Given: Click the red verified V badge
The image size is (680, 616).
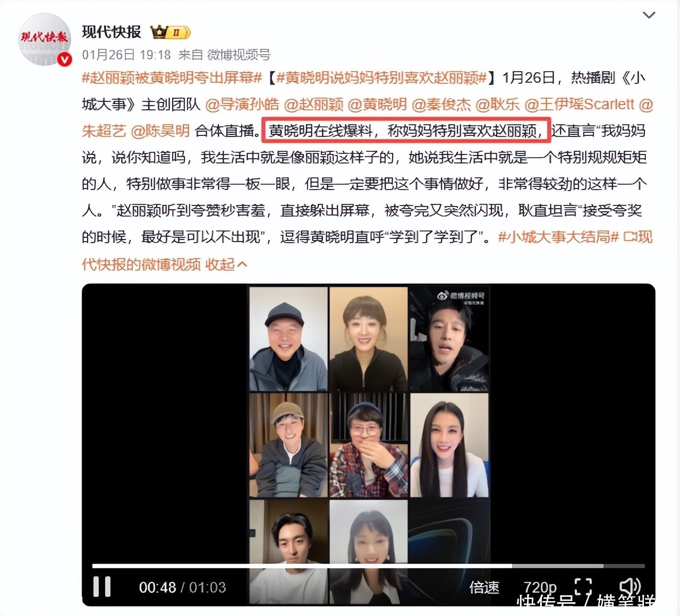Looking at the screenshot, I should (x=64, y=59).
